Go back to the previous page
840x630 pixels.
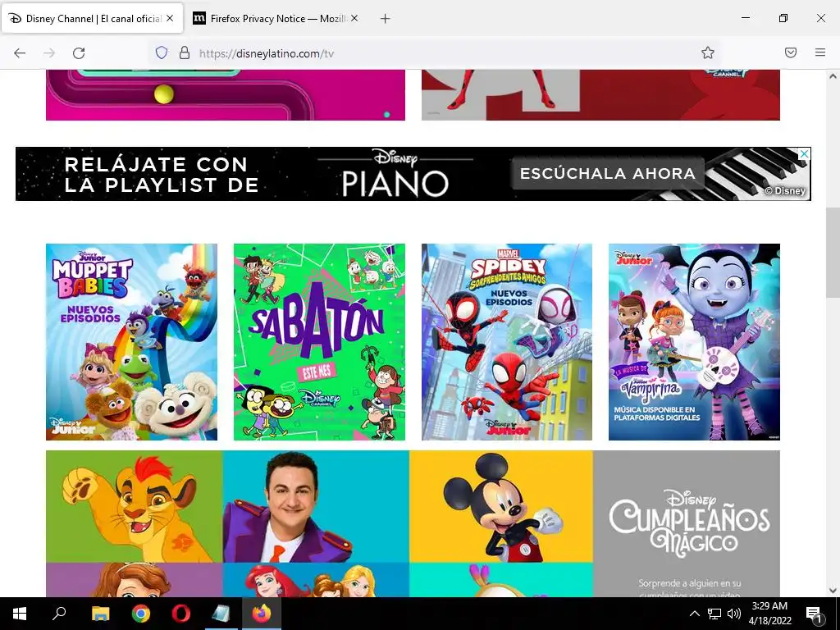tap(20, 52)
